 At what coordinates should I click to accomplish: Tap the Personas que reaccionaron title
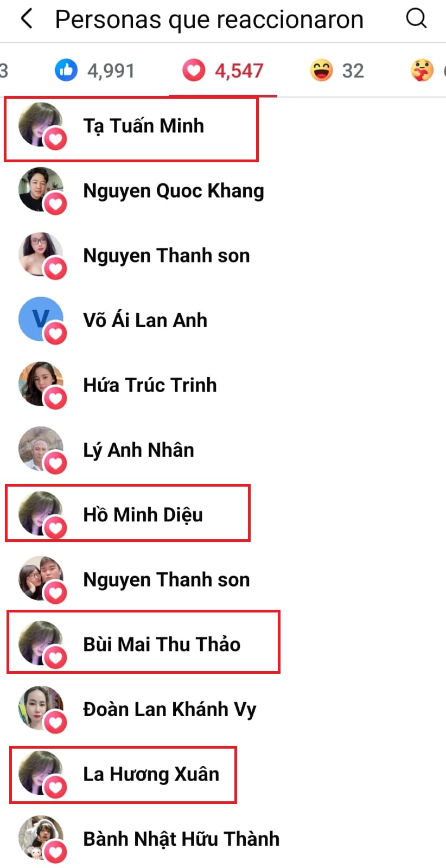point(209,20)
